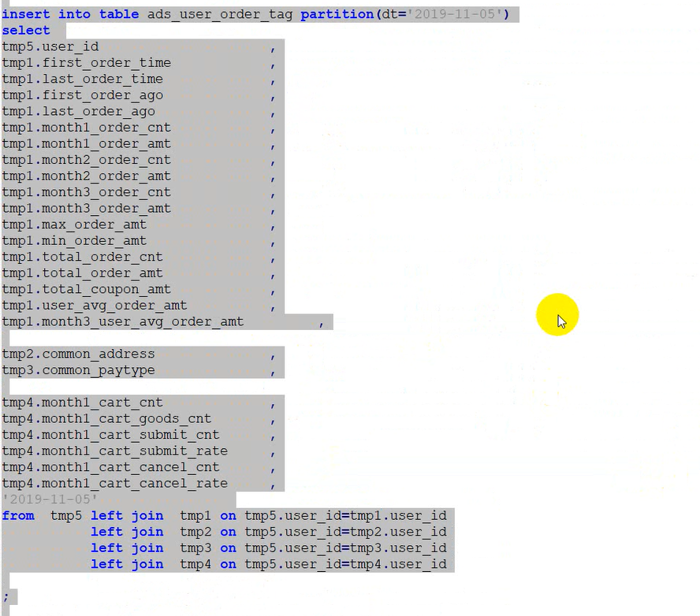700x616 pixels.
Task: Click the 'tmp2.common_address' line
Action: (78, 354)
